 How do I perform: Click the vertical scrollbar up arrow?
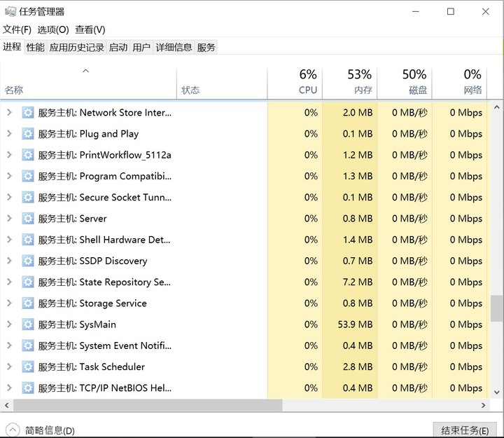pyautogui.click(x=497, y=107)
